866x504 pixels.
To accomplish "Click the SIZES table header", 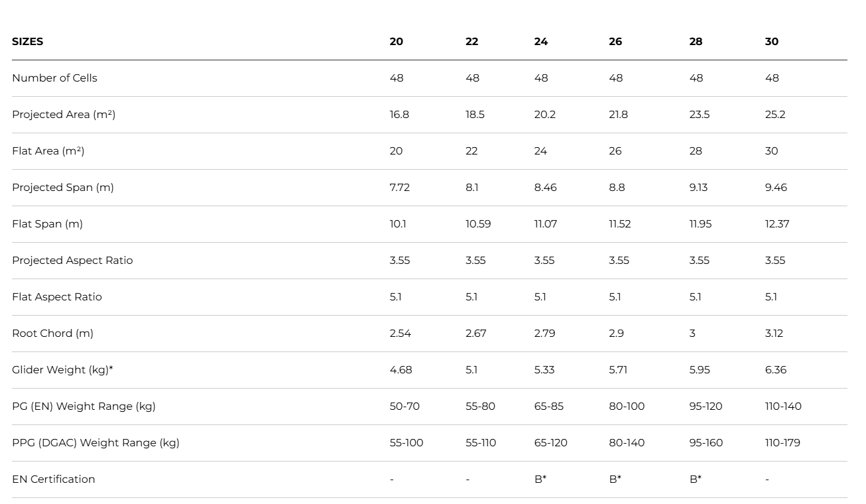I will coord(27,41).
